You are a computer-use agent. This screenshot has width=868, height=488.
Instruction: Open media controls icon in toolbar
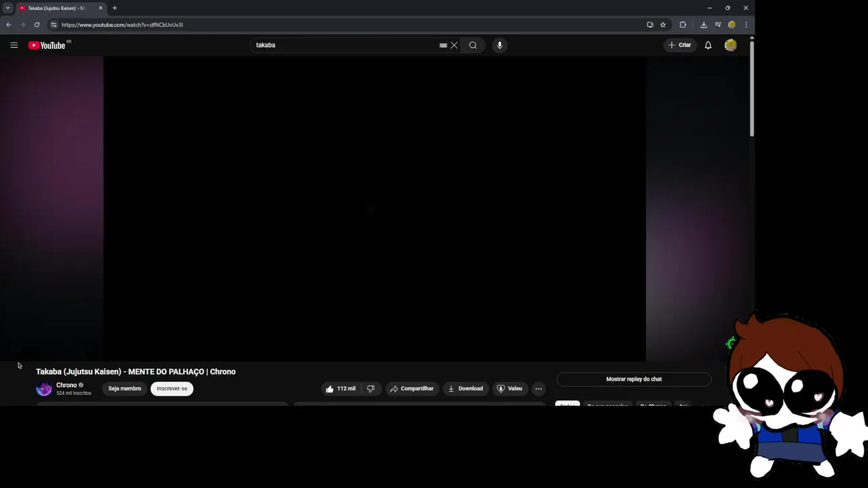717,25
